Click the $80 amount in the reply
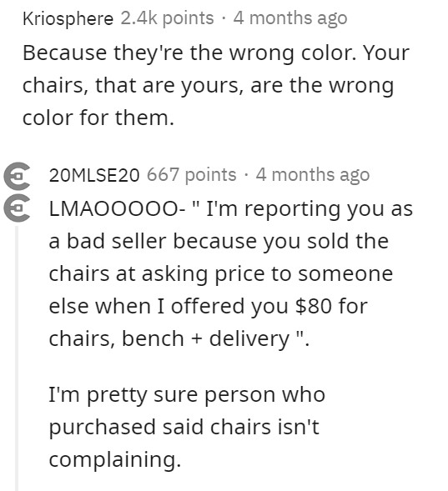The height and width of the screenshot is (491, 448). coord(314,306)
